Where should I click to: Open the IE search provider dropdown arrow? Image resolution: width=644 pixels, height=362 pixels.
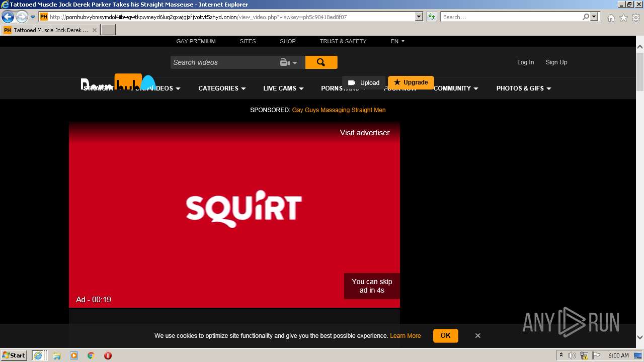point(594,17)
